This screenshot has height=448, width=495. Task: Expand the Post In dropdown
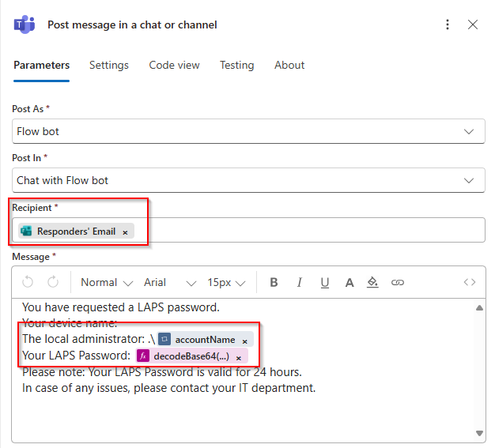coord(469,180)
